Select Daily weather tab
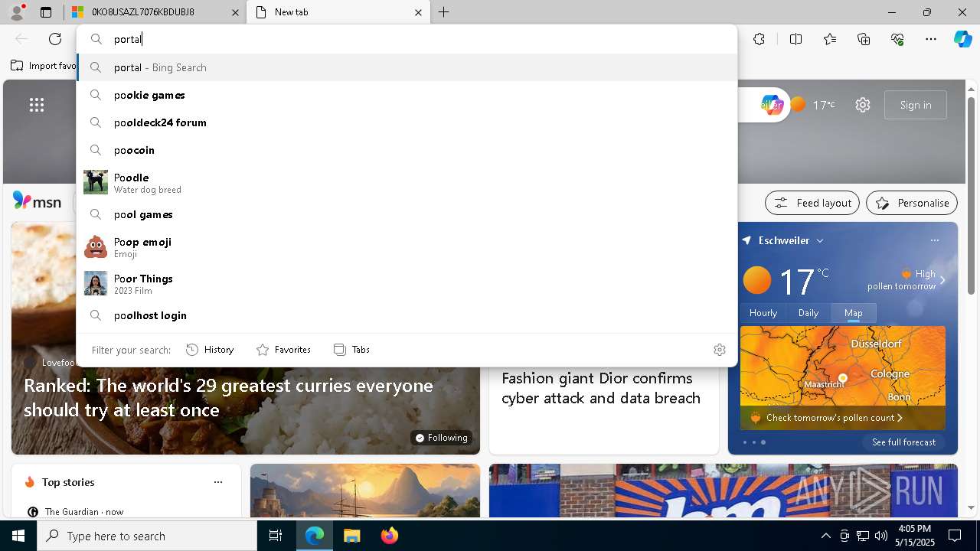Image resolution: width=980 pixels, height=551 pixels. [808, 312]
